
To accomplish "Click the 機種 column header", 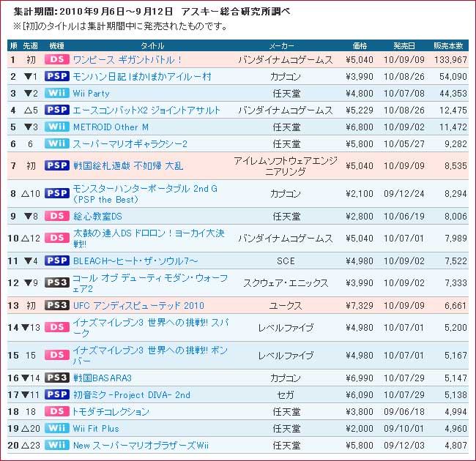I will coord(57,46).
